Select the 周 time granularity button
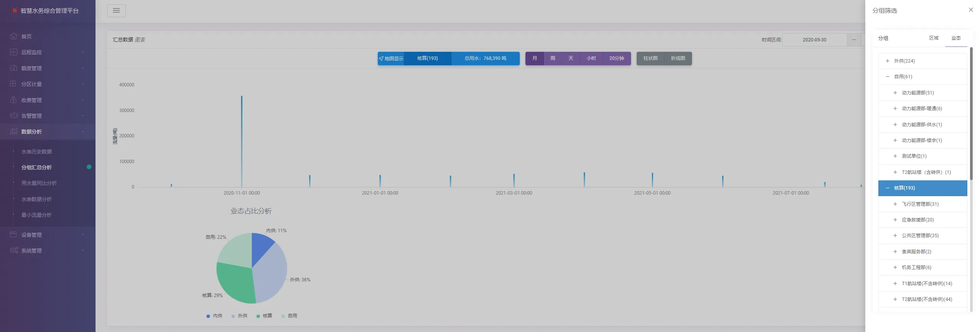The height and width of the screenshot is (332, 980). tap(553, 58)
